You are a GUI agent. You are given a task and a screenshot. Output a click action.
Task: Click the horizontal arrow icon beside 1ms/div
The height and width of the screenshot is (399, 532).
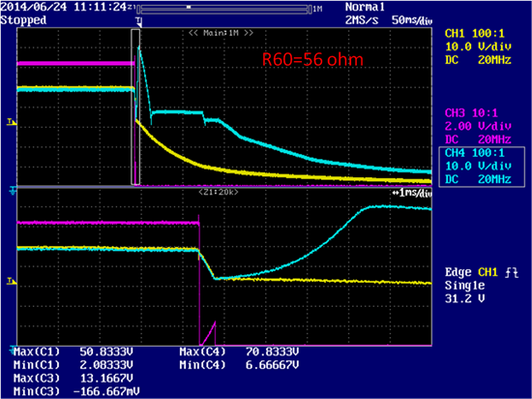pyautogui.click(x=396, y=193)
